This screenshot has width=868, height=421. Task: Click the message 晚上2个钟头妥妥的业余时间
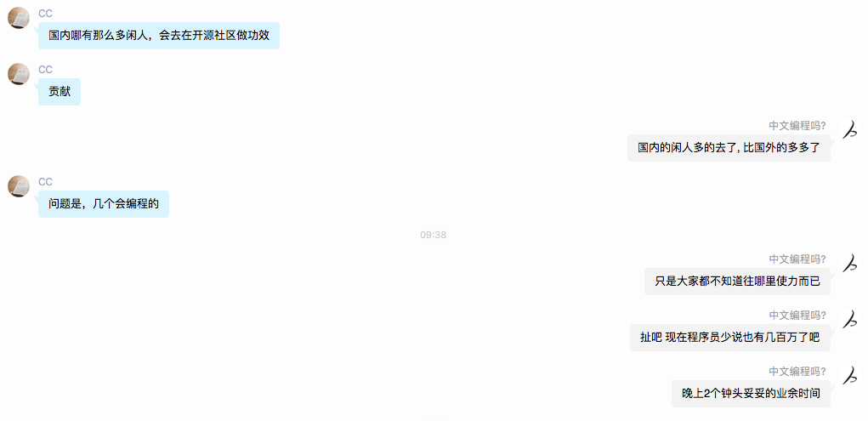coord(752,393)
